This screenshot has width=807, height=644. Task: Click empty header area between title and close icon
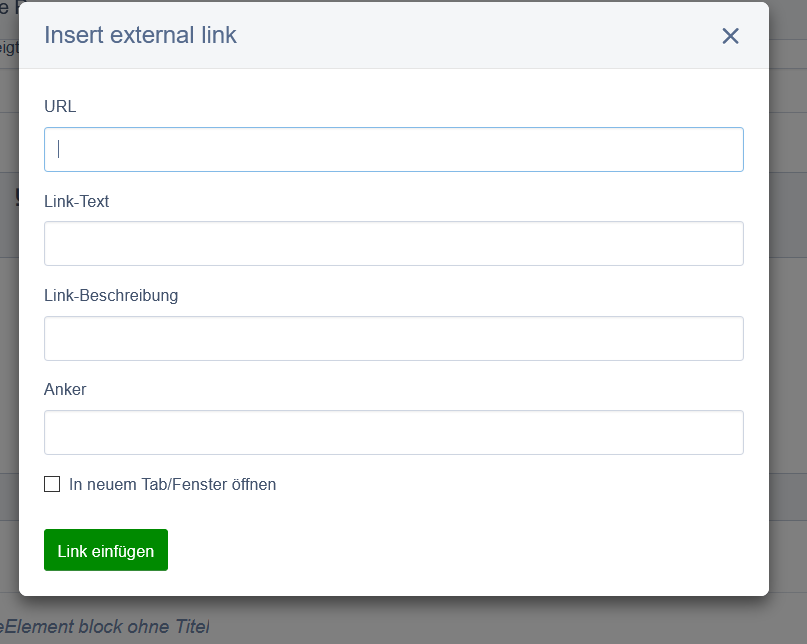tap(480, 36)
